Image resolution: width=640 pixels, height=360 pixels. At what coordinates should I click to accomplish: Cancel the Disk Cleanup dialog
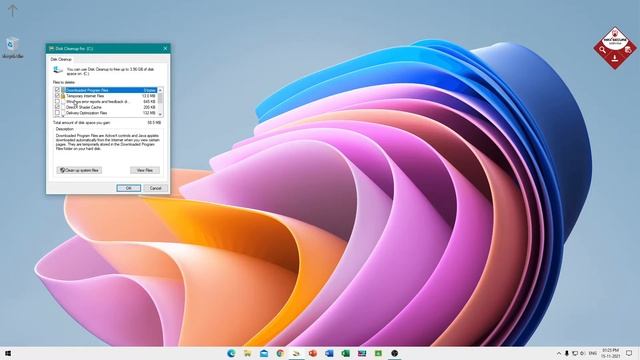pyautogui.click(x=156, y=188)
